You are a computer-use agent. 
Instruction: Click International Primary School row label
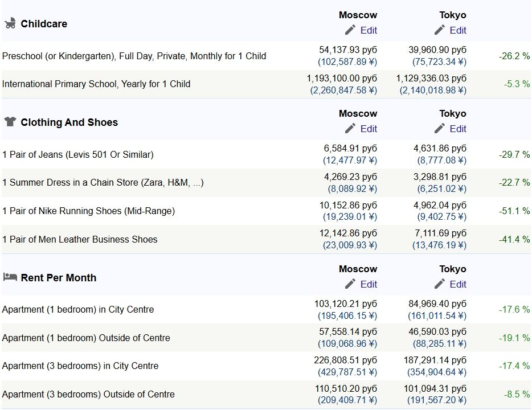click(96, 84)
